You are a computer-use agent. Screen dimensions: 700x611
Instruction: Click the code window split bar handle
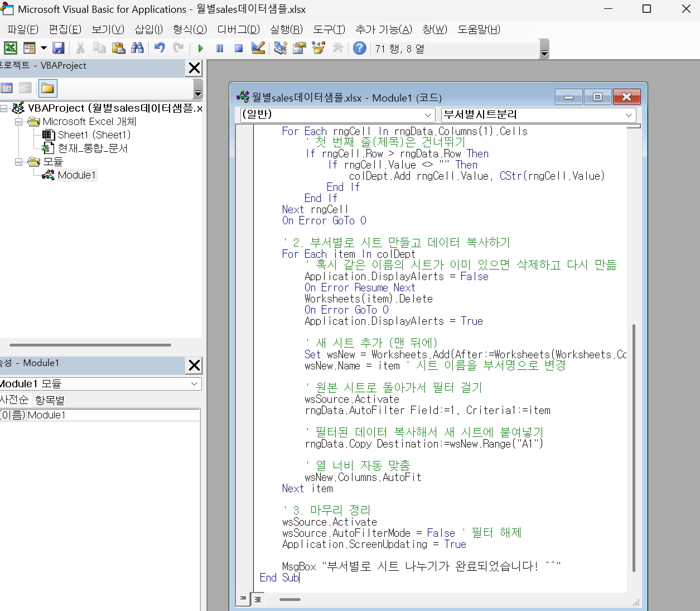[634, 127]
